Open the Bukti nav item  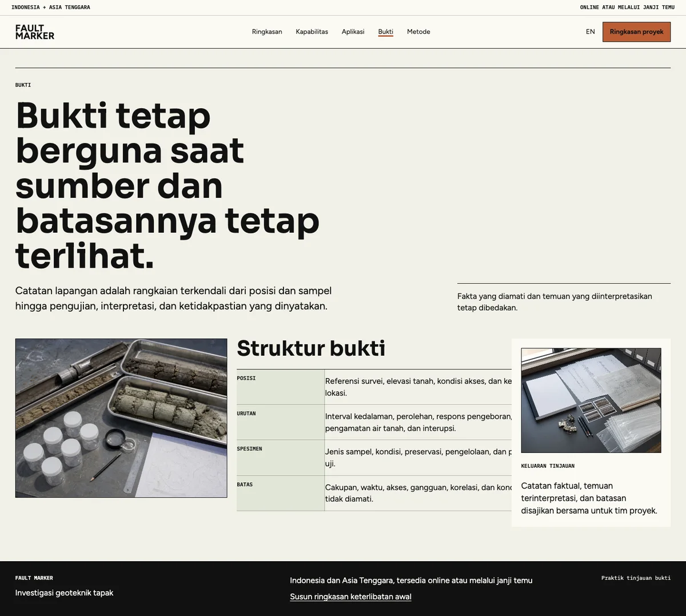385,32
